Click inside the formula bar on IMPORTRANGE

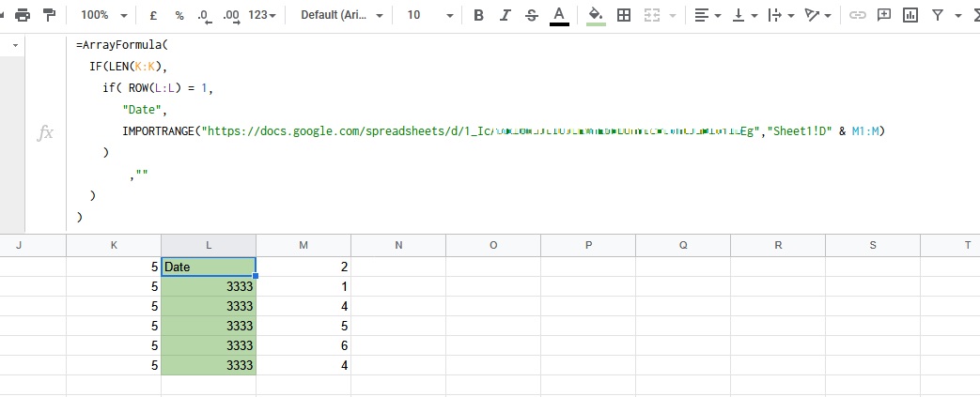pyautogui.click(x=160, y=131)
